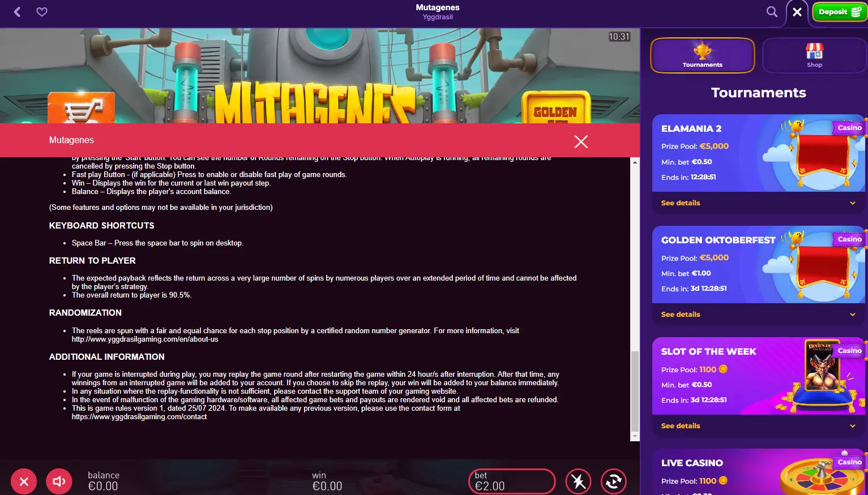Open the GOLDEN OKTOBERFEST tournament card
Viewport: 868px width, 495px height.
[x=758, y=265]
